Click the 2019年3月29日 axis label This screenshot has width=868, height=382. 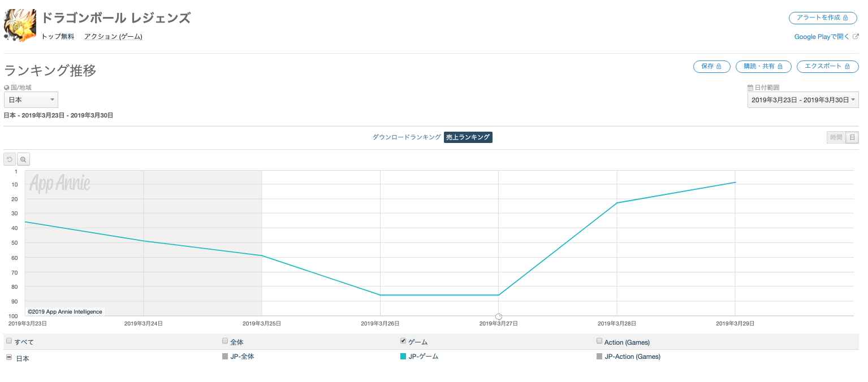[735, 324]
